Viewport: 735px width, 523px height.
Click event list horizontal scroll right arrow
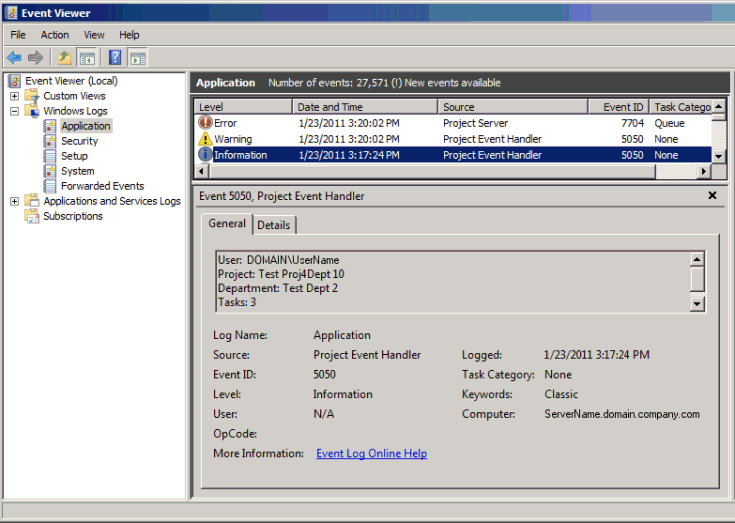click(703, 172)
